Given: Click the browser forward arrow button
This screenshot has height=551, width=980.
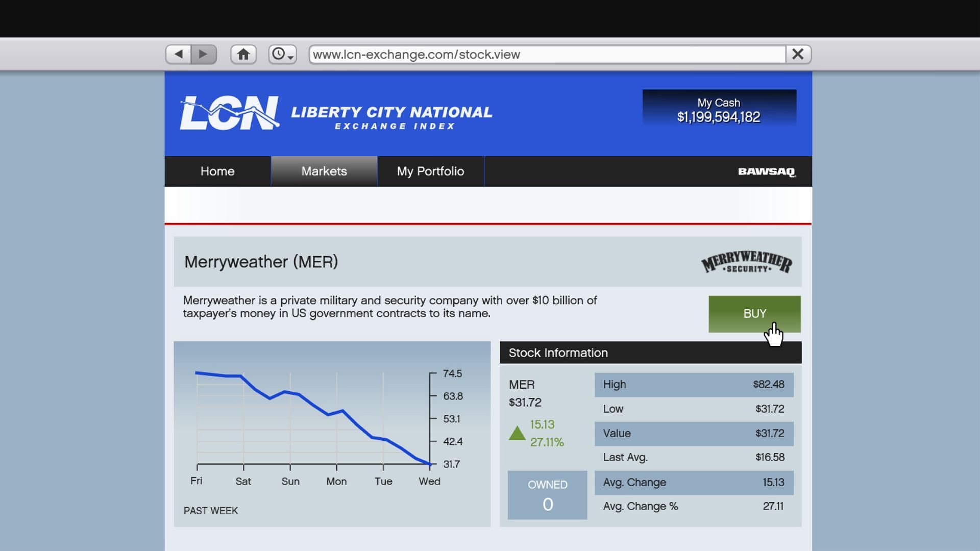Looking at the screenshot, I should tap(204, 54).
